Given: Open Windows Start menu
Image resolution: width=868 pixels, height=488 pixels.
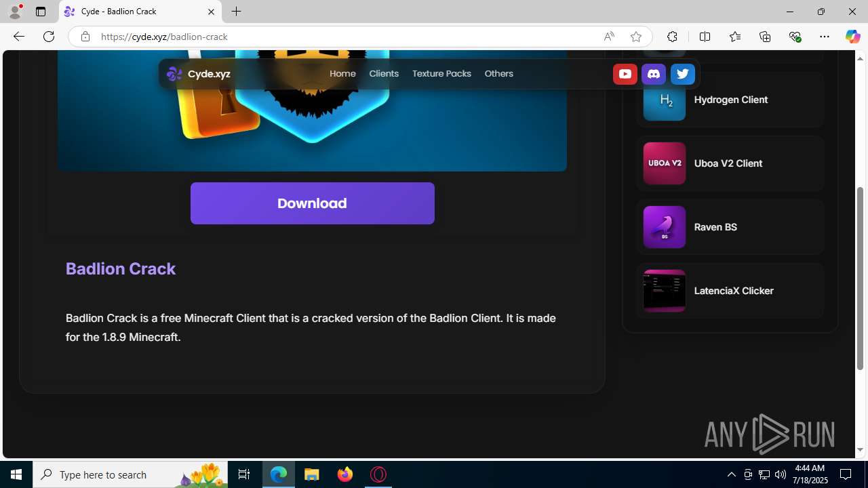Looking at the screenshot, I should coord(16,474).
